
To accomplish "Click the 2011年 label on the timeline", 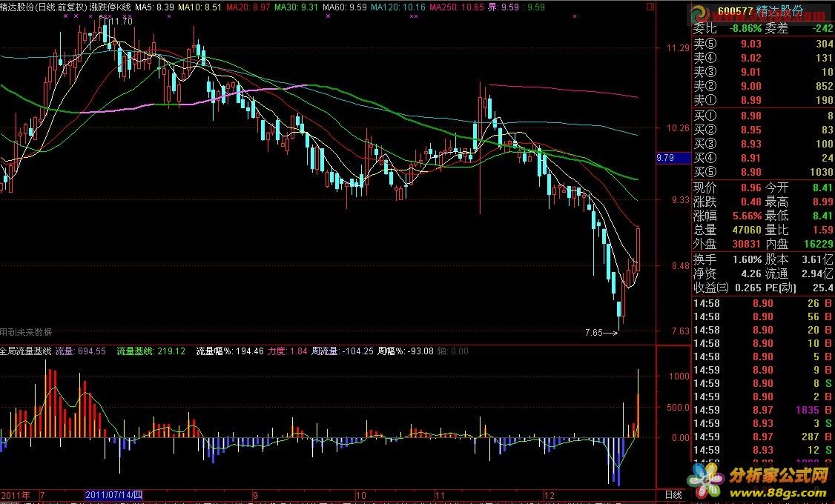I will [15, 495].
